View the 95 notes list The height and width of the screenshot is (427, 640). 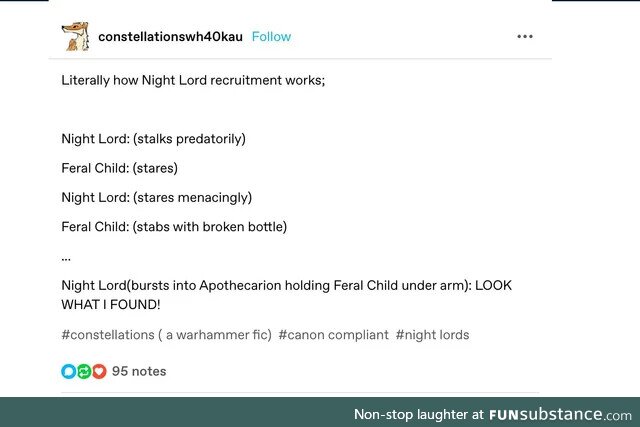(x=139, y=371)
